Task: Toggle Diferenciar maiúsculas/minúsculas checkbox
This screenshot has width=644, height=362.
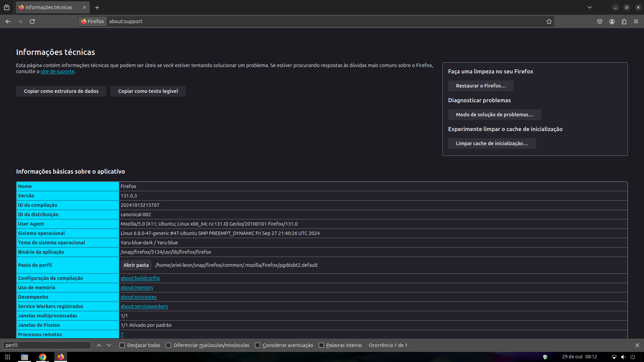Action: [168, 345]
